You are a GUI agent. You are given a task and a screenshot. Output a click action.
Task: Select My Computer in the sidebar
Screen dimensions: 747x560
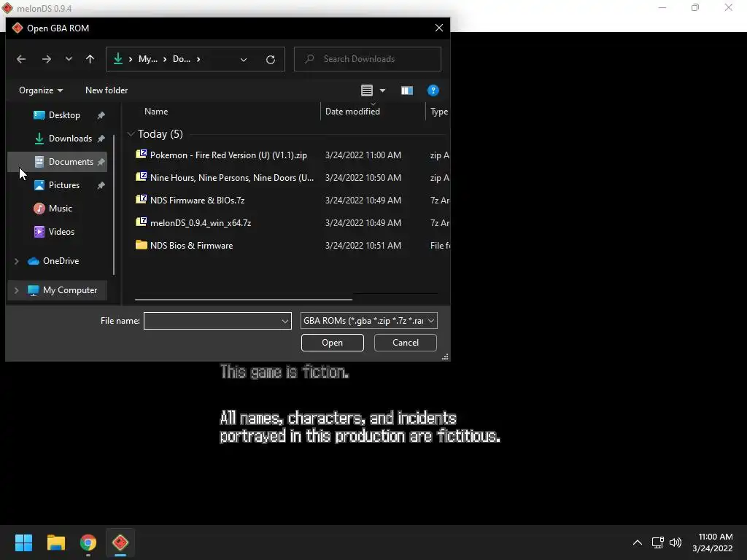(57, 290)
